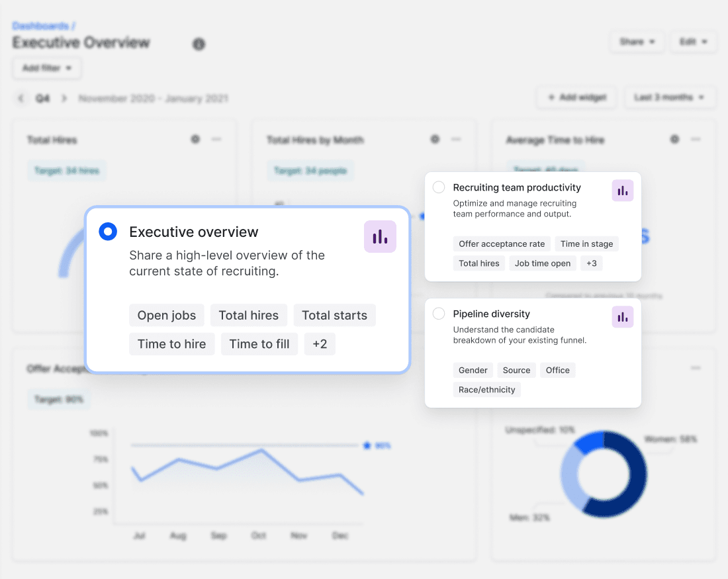Select the Pipeline diversity radio button
This screenshot has width=728, height=579.
coord(439,314)
